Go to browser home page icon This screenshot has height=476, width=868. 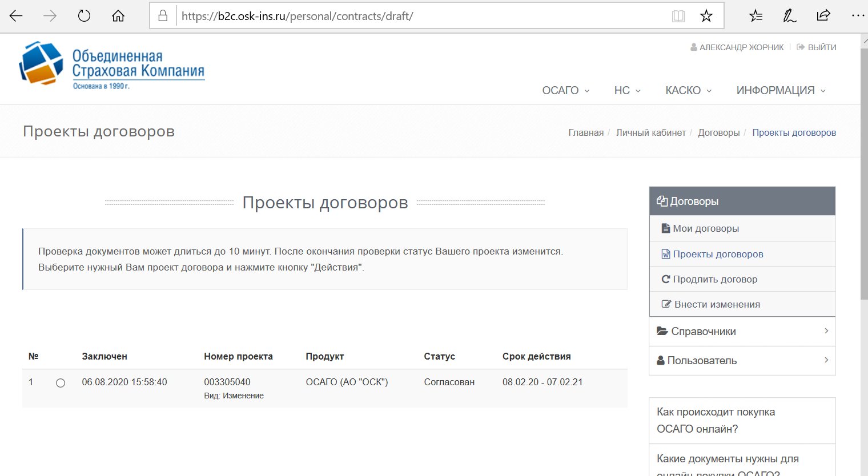[x=118, y=16]
